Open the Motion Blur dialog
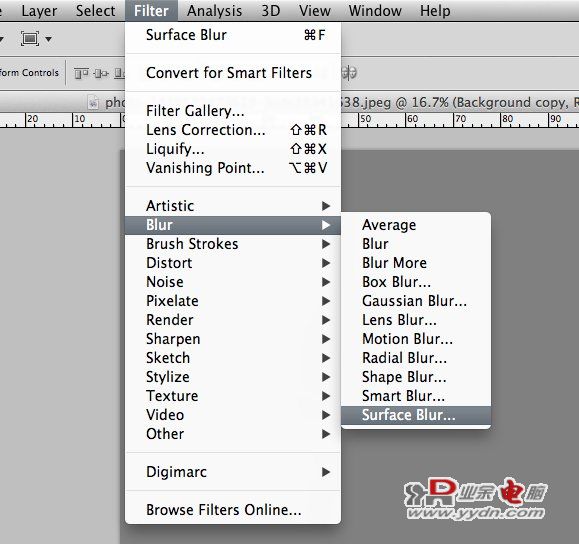579x544 pixels. 416,339
